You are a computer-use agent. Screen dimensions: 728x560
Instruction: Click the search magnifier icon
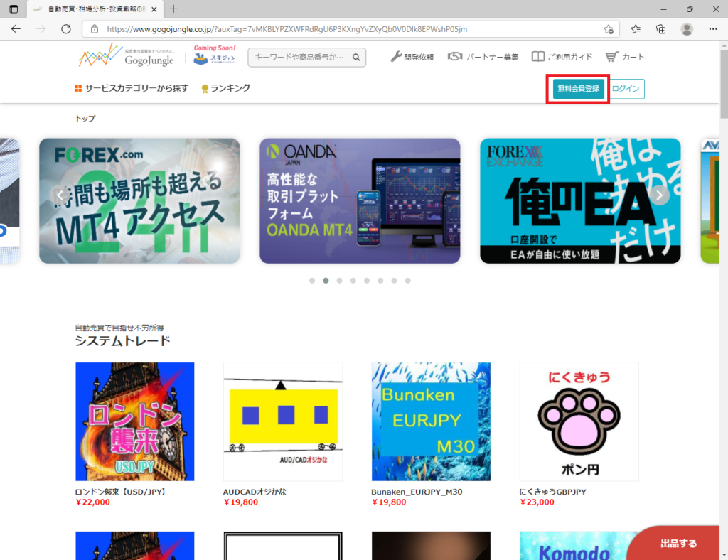pos(356,57)
